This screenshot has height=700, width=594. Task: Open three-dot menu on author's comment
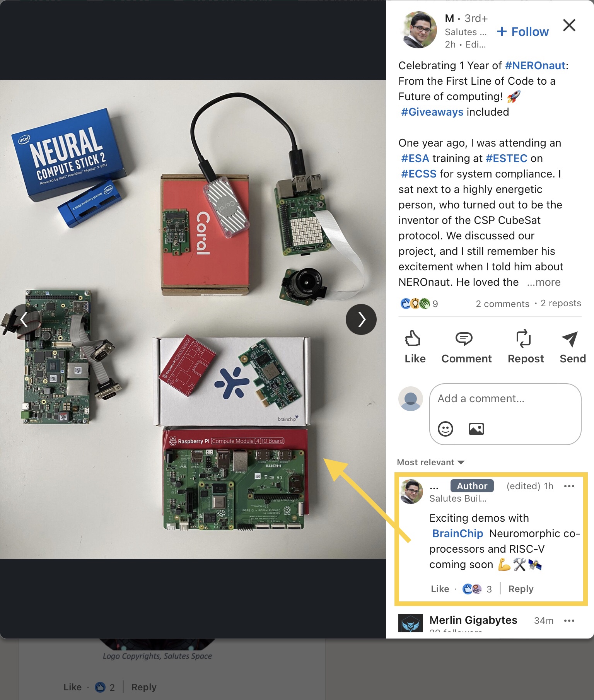(569, 486)
